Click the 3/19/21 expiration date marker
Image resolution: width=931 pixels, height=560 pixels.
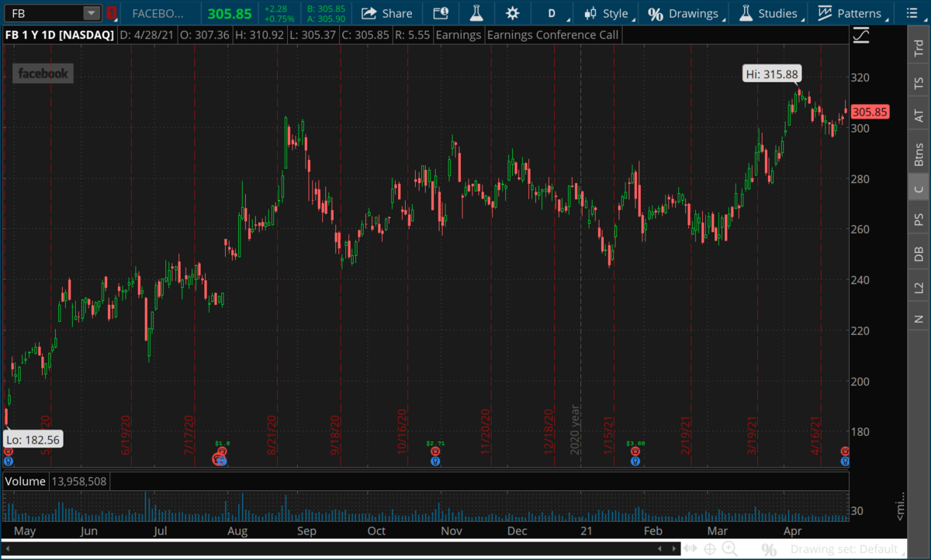tap(752, 434)
